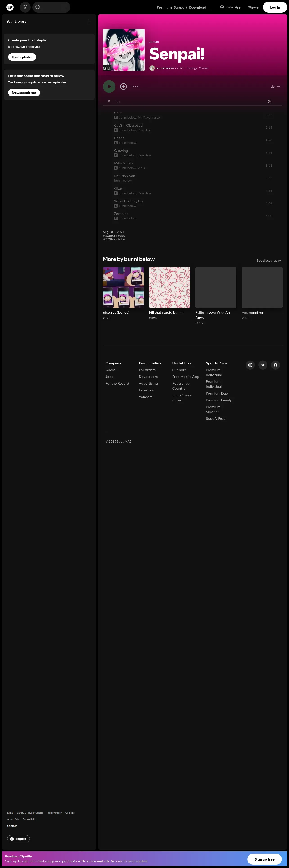Click the Log in button
The width and height of the screenshot is (289, 868).
[275, 7]
